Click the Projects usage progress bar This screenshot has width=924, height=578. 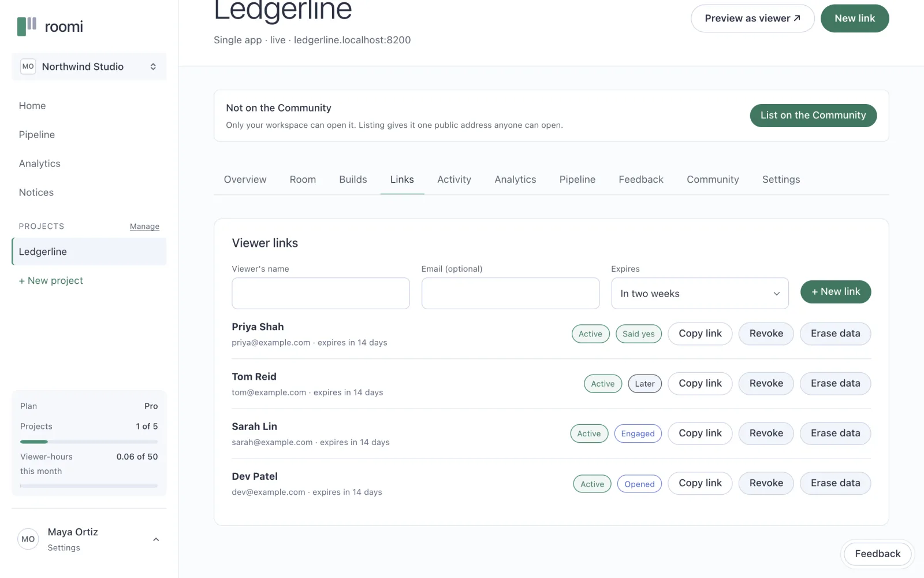click(x=89, y=442)
